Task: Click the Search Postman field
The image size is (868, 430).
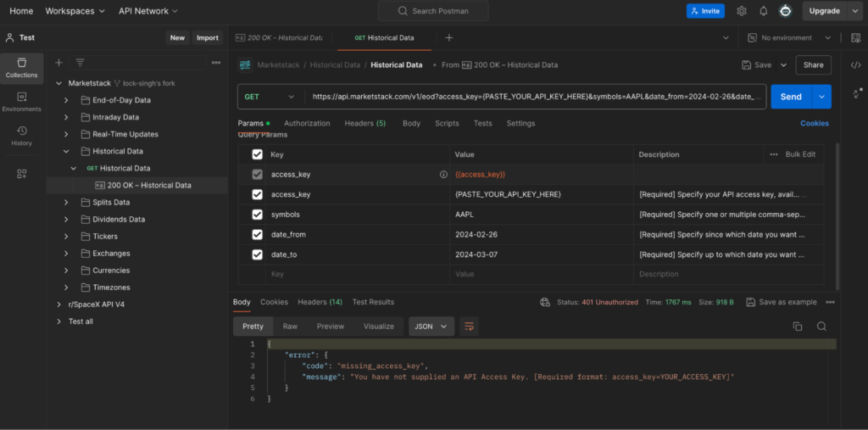Action: coord(433,11)
